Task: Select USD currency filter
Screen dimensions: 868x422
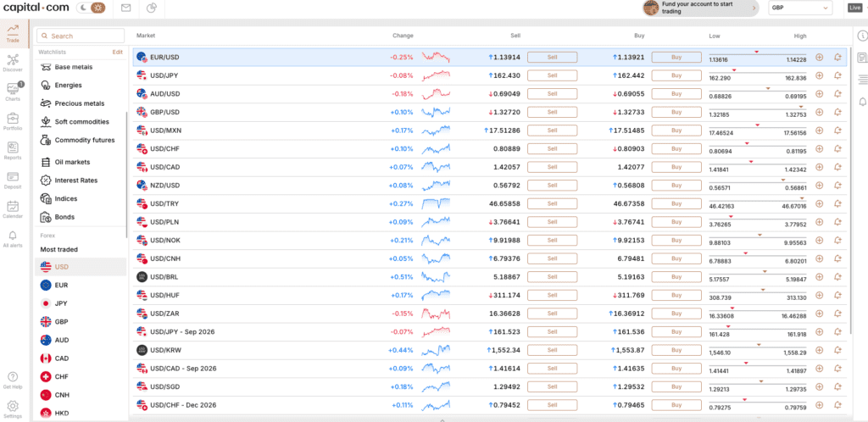Action: click(81, 267)
